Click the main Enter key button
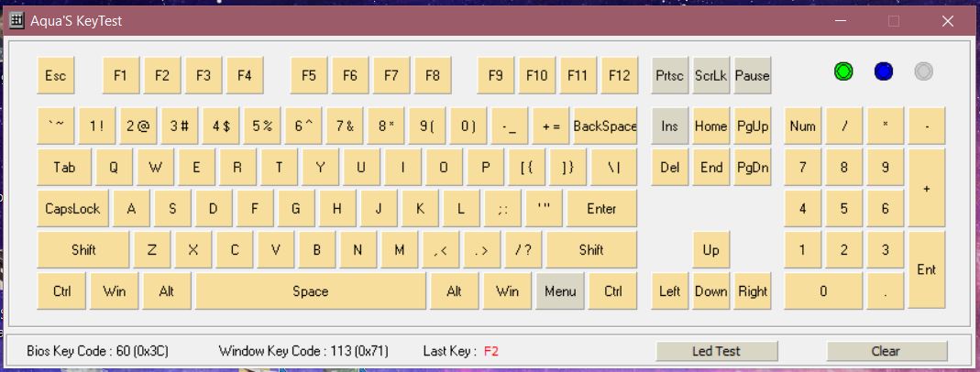980x372 pixels. coord(602,209)
